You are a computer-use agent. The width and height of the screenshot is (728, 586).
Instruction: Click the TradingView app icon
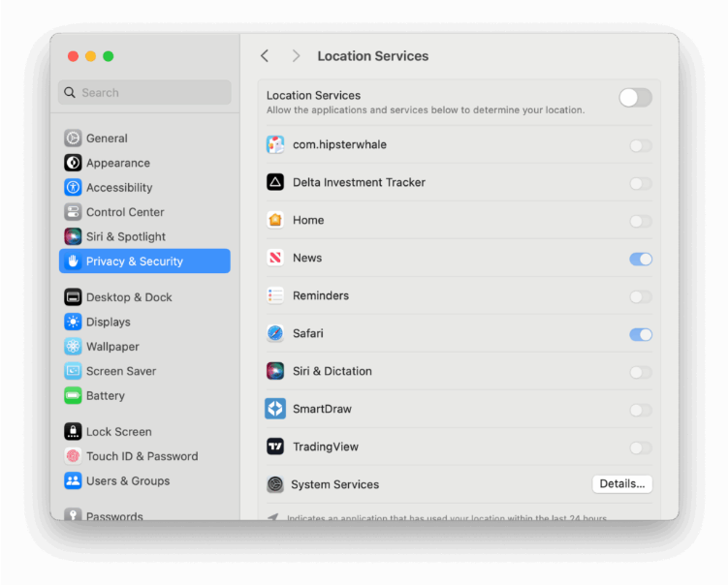pyautogui.click(x=275, y=447)
